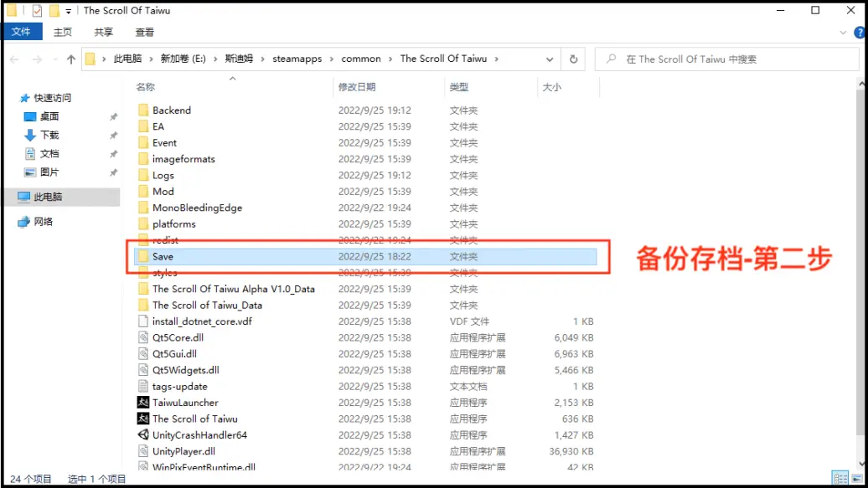Open 桌面 in the navigation pane
The height and width of the screenshot is (488, 868).
[x=49, y=116]
